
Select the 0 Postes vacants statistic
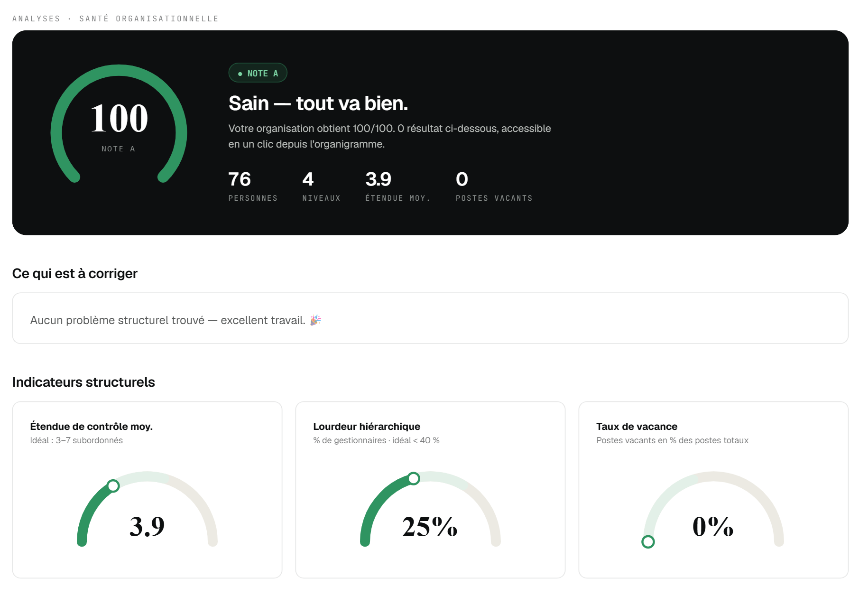[494, 186]
